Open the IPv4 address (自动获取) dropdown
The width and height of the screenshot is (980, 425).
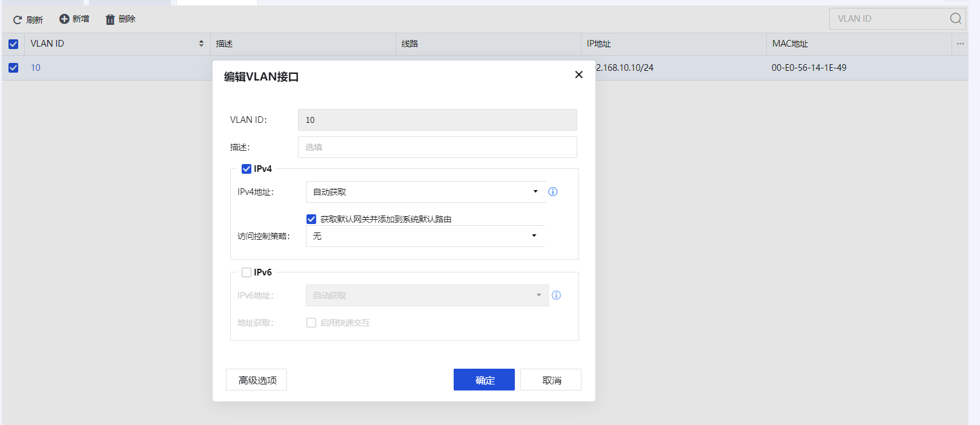coord(426,192)
